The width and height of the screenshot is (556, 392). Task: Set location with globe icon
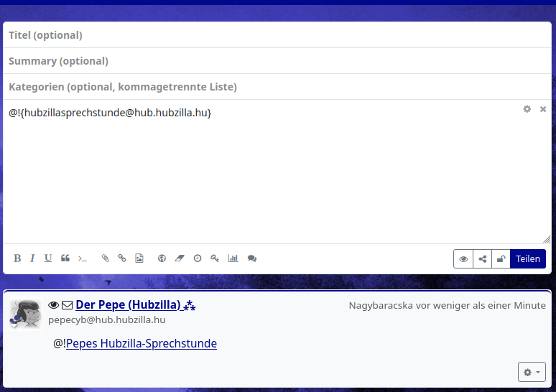pyautogui.click(x=162, y=258)
